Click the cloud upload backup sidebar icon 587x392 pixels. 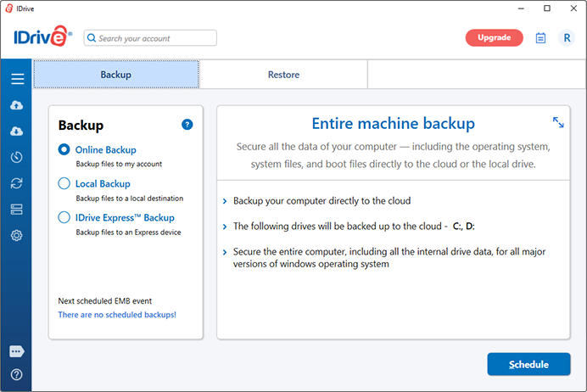[17, 105]
